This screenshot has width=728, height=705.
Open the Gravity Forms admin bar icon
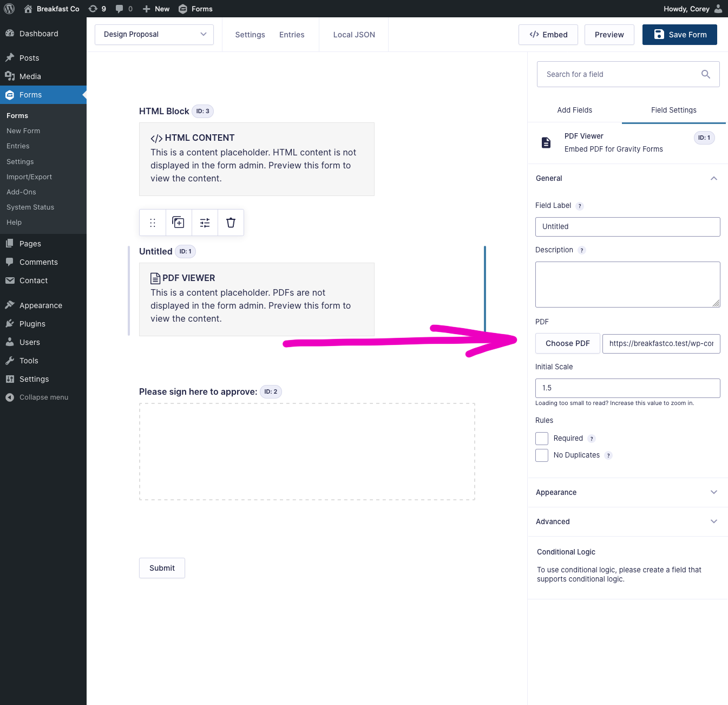183,9
